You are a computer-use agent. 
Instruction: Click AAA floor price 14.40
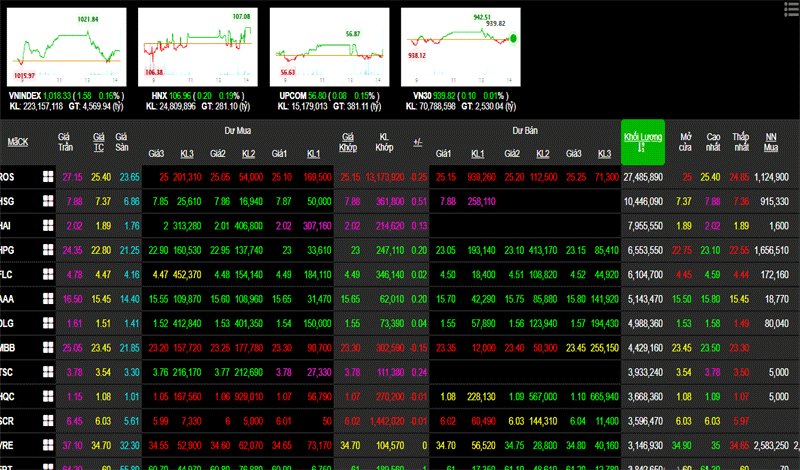pyautogui.click(x=130, y=299)
